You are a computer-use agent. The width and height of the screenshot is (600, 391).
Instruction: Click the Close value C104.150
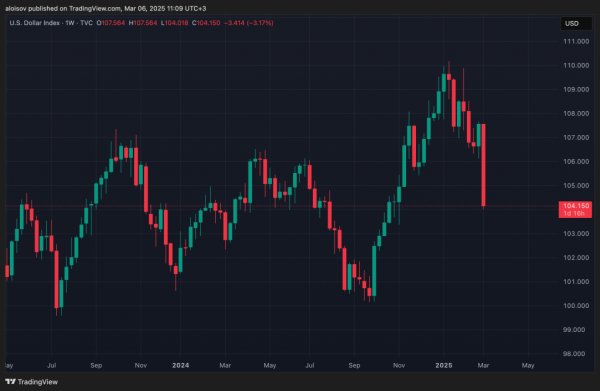pos(206,23)
